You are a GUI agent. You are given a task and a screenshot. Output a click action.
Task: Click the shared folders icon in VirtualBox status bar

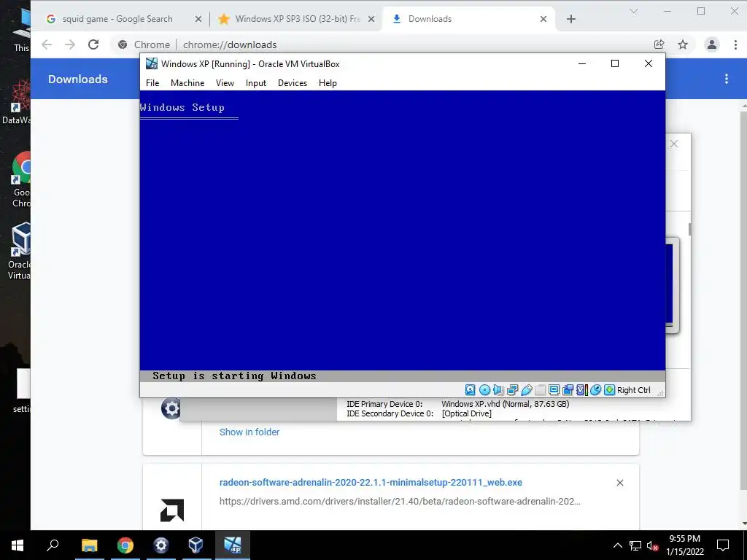pyautogui.click(x=540, y=390)
